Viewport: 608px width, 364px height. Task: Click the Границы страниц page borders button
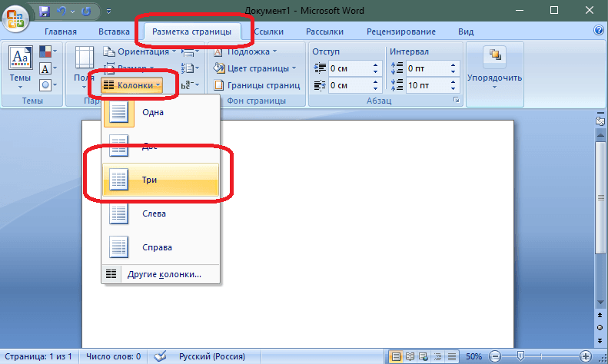[x=253, y=85]
